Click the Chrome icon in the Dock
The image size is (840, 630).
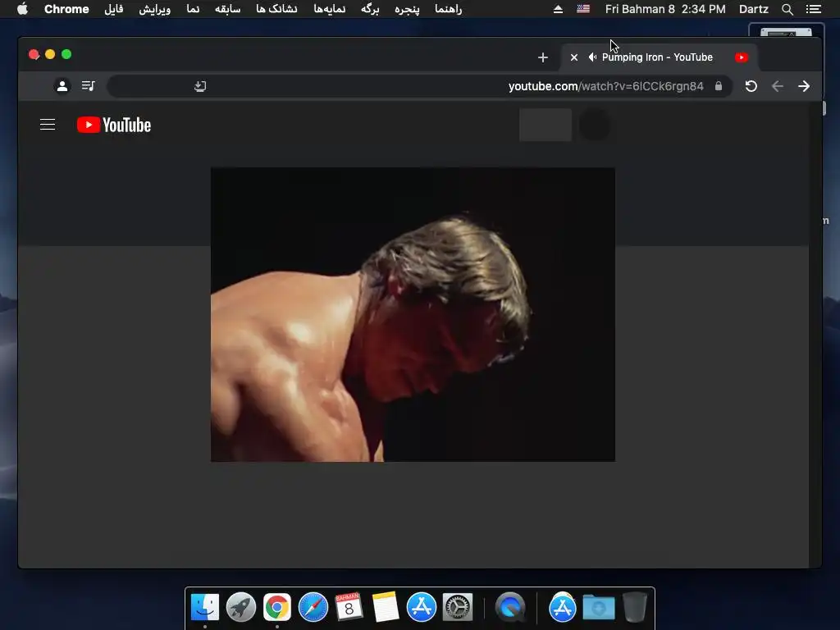click(277, 607)
